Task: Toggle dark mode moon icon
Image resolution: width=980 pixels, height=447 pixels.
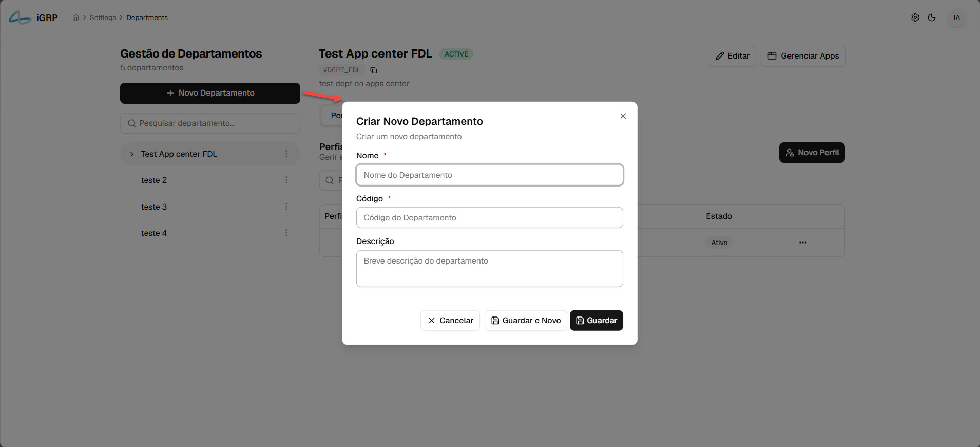Action: 932,17
